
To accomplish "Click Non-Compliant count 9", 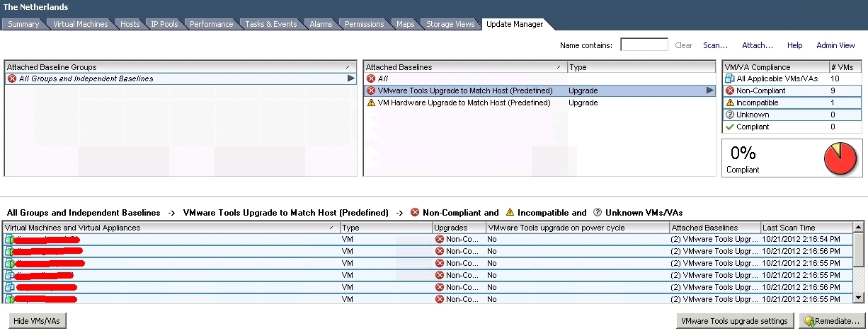I will [833, 90].
